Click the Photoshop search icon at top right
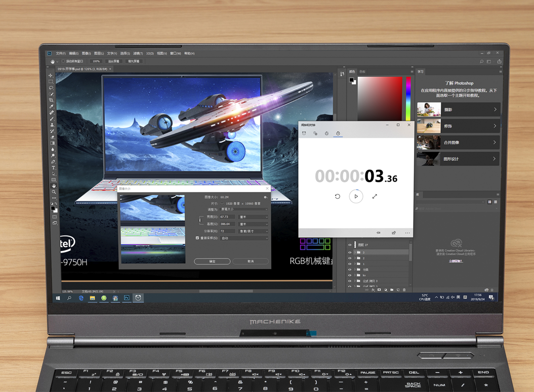Viewport: 534px width, 392px height. [481, 62]
